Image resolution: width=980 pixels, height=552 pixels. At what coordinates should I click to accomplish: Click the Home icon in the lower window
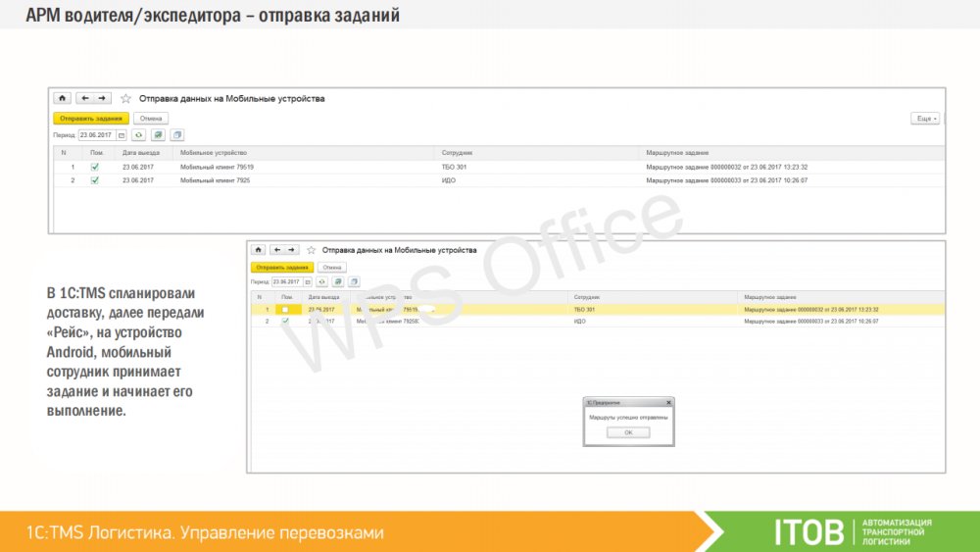260,250
